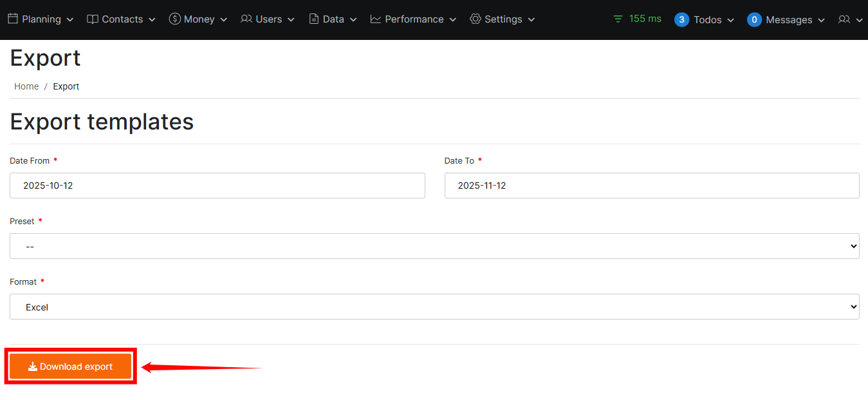Click the Data document icon
This screenshot has width=868, height=400.
click(313, 19)
